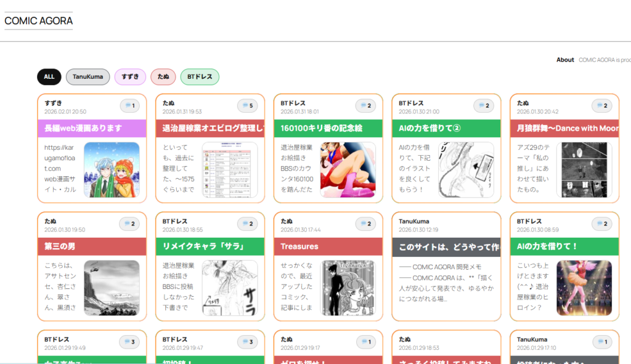The image size is (631, 364).
Task: Click the comment badge on the リメイクキャラ「サラ」 card
Action: click(x=248, y=224)
